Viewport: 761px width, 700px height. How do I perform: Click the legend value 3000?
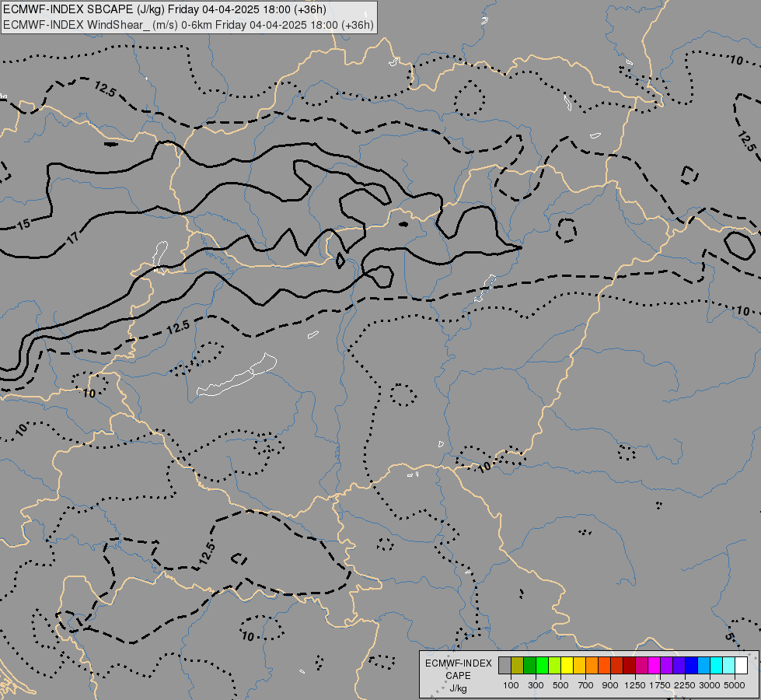click(x=710, y=685)
